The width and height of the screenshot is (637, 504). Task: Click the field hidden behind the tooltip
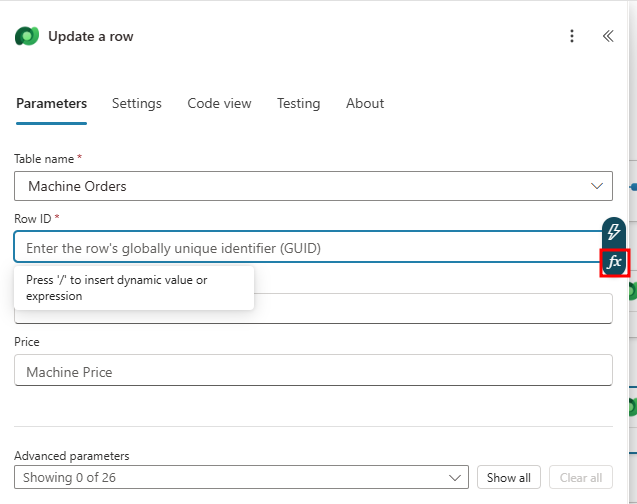pyautogui.click(x=430, y=309)
